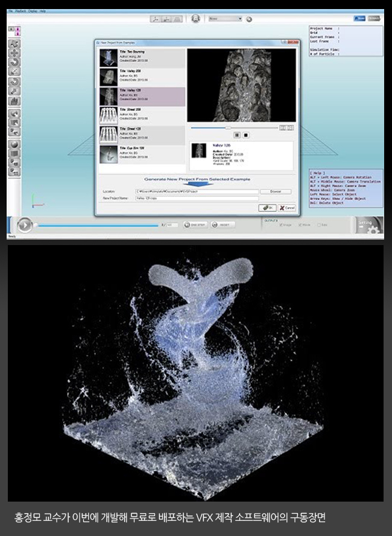Image resolution: width=392 pixels, height=536 pixels.
Task: Click the frame view toggle beside preview slider
Action: click(x=286, y=128)
